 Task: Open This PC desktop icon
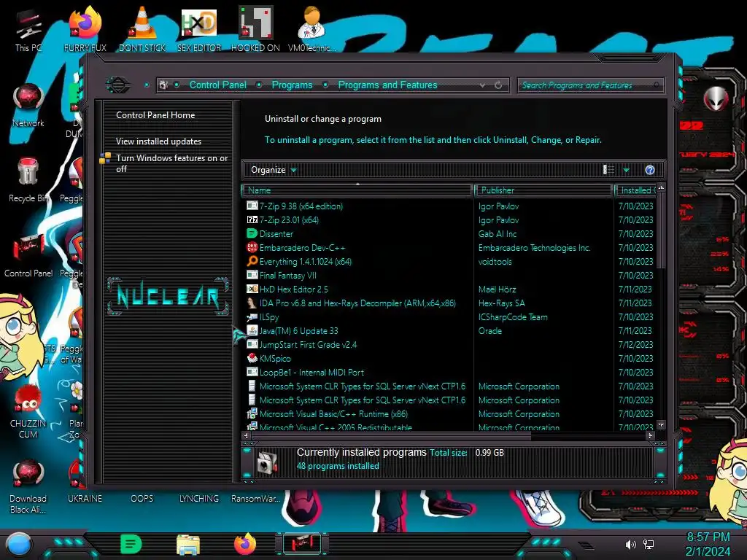click(x=28, y=29)
